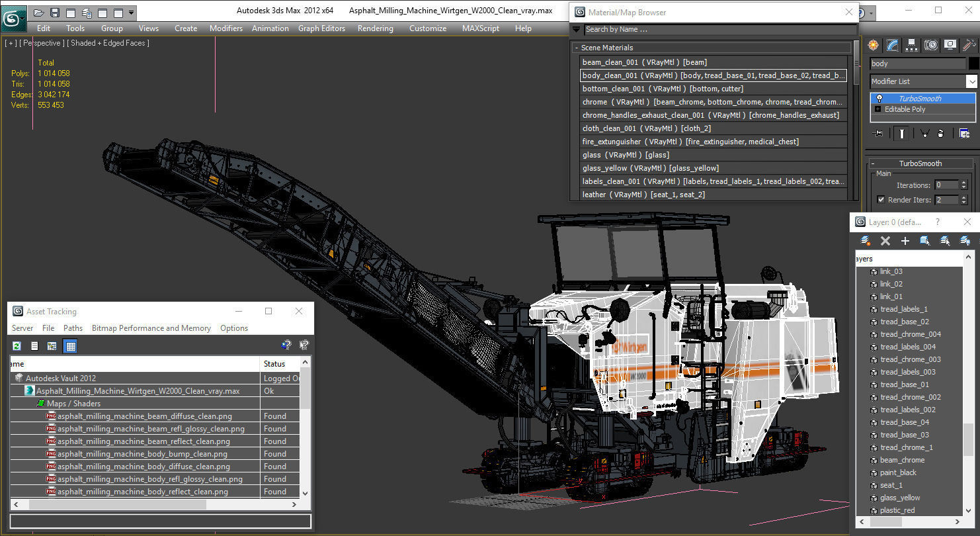Click the Shaded + Edged Faces viewport label

(x=108, y=43)
